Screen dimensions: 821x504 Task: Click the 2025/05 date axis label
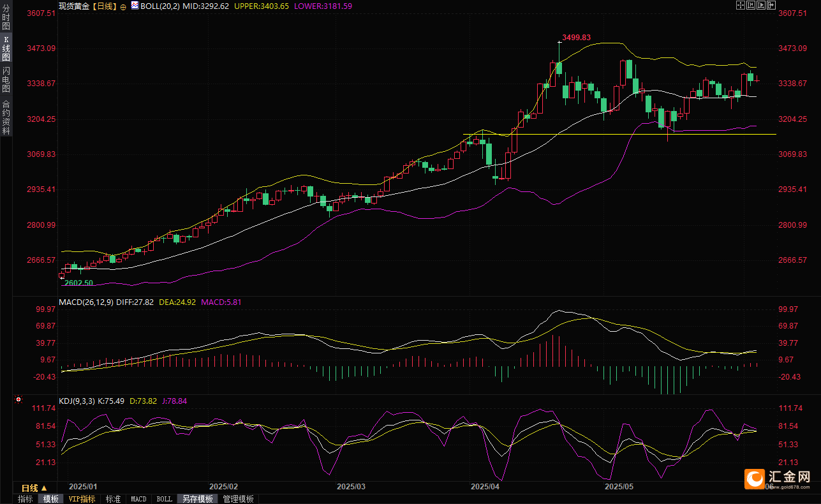619,486
